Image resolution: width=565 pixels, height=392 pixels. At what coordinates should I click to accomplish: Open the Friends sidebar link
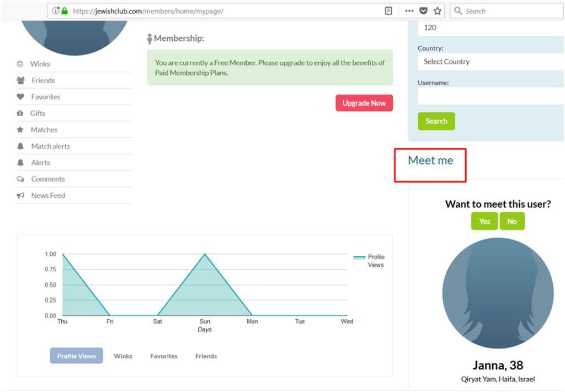pyautogui.click(x=43, y=80)
